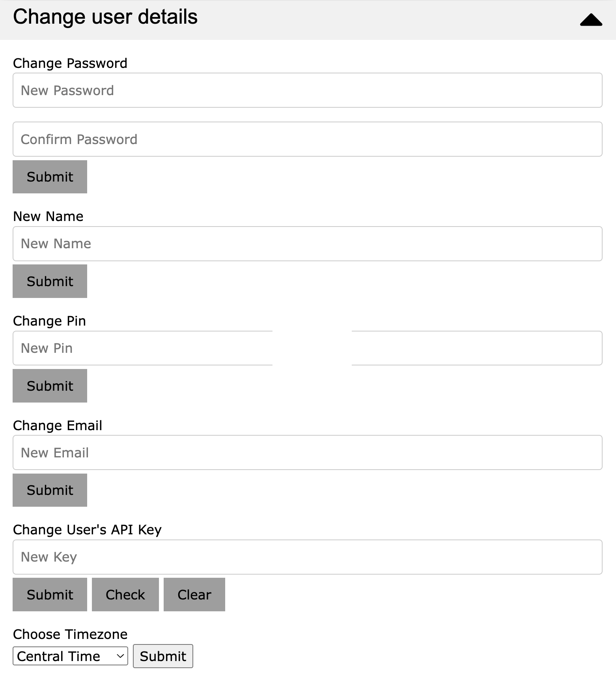Click the dropdown chevron in timezone selector
The height and width of the screenshot is (678, 616).
120,656
